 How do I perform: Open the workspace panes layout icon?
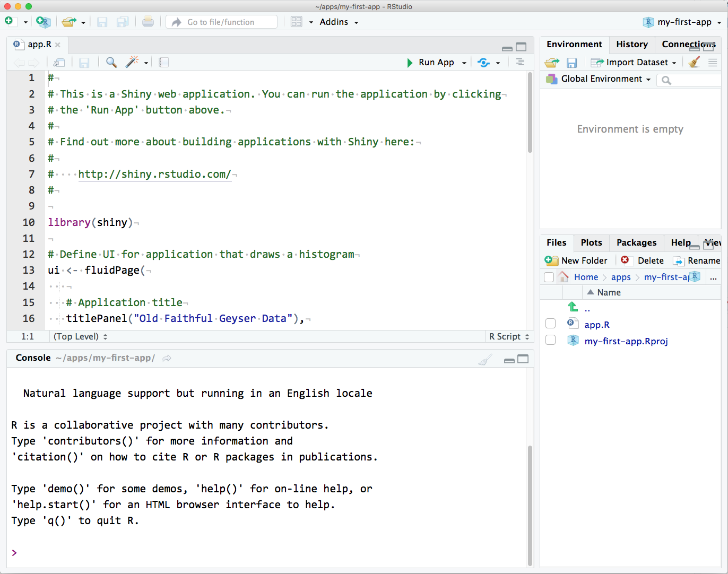pos(297,22)
